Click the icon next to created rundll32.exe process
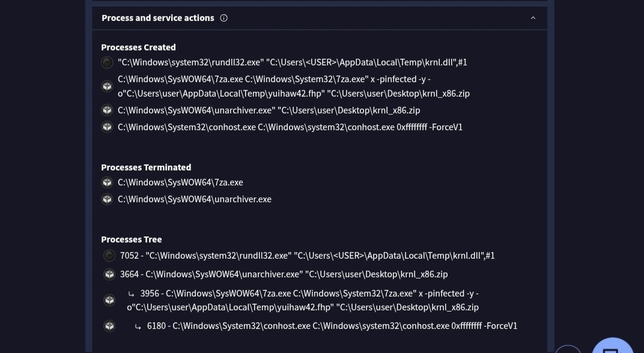This screenshot has height=353, width=644. pos(107,62)
